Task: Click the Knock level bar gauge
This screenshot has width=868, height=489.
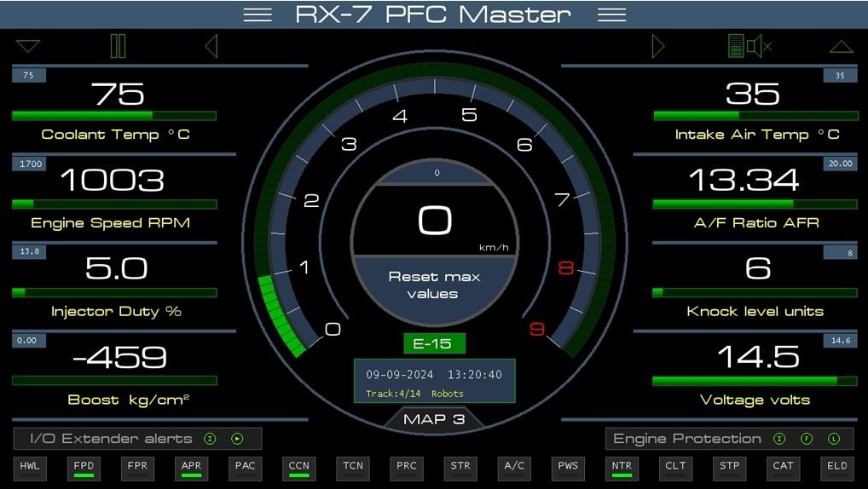Action: (755, 292)
